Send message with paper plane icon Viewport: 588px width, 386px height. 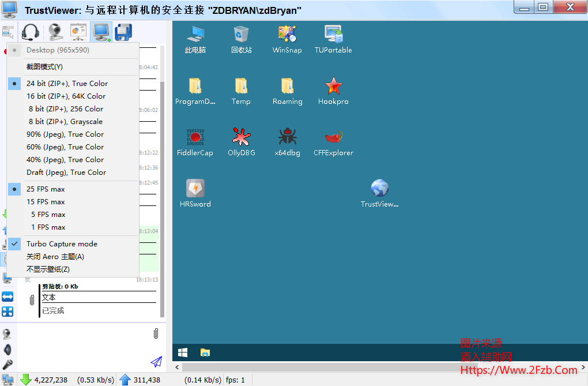(x=156, y=362)
